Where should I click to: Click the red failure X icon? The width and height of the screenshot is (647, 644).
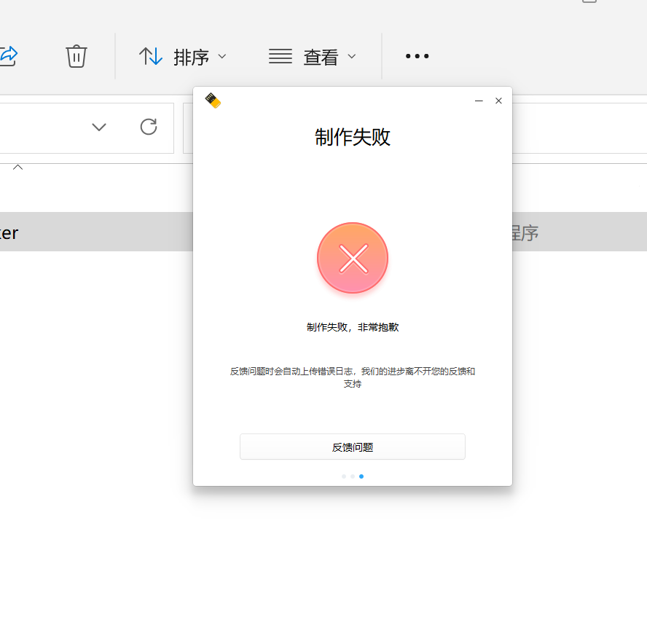(353, 259)
